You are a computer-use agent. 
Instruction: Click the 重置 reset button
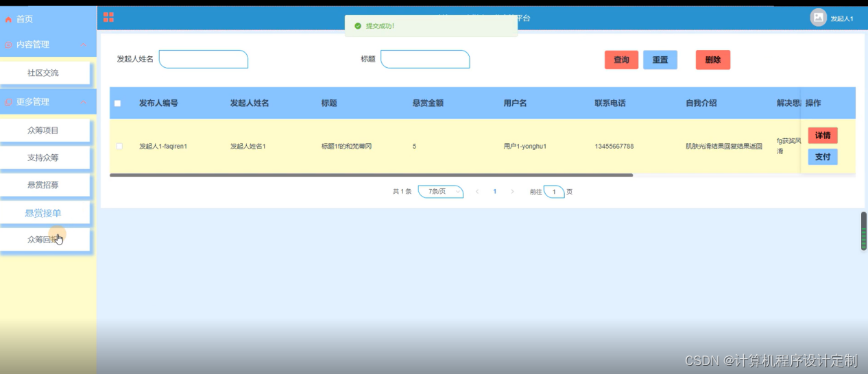[x=660, y=60]
